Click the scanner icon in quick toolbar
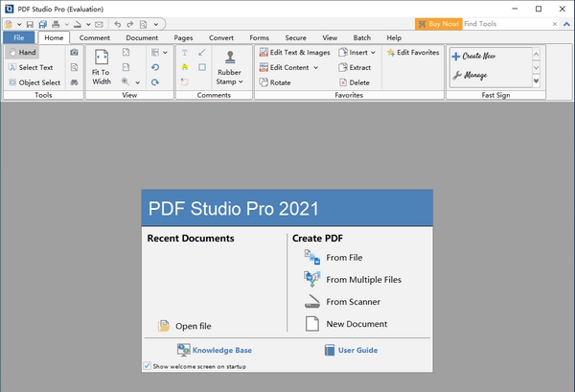 [x=77, y=24]
